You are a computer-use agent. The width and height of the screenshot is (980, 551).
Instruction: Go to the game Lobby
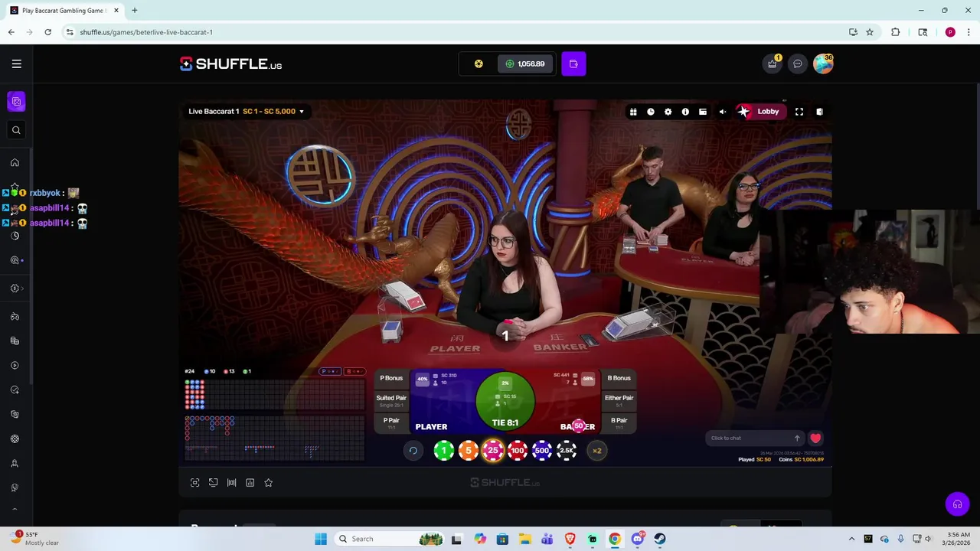(x=759, y=112)
